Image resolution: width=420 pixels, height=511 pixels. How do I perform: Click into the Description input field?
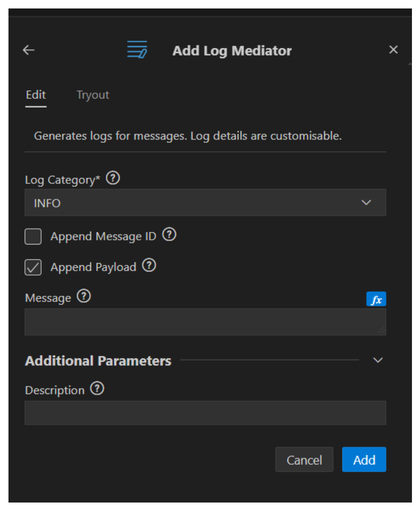205,413
